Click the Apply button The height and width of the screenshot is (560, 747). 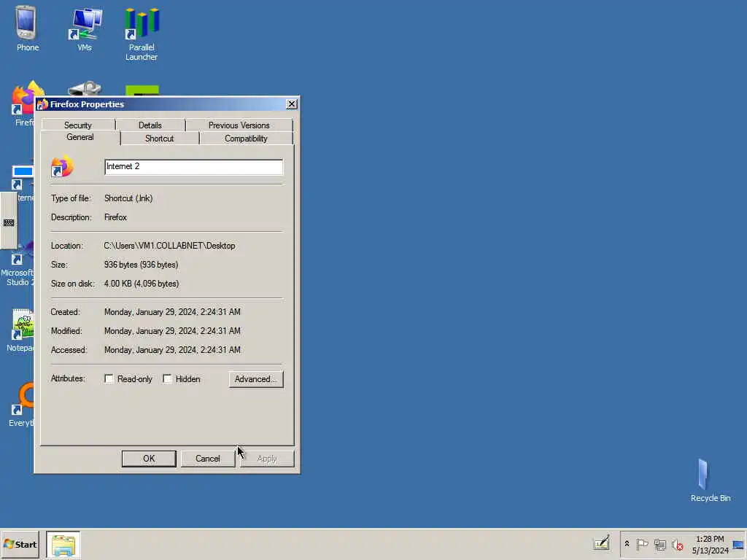267,459
